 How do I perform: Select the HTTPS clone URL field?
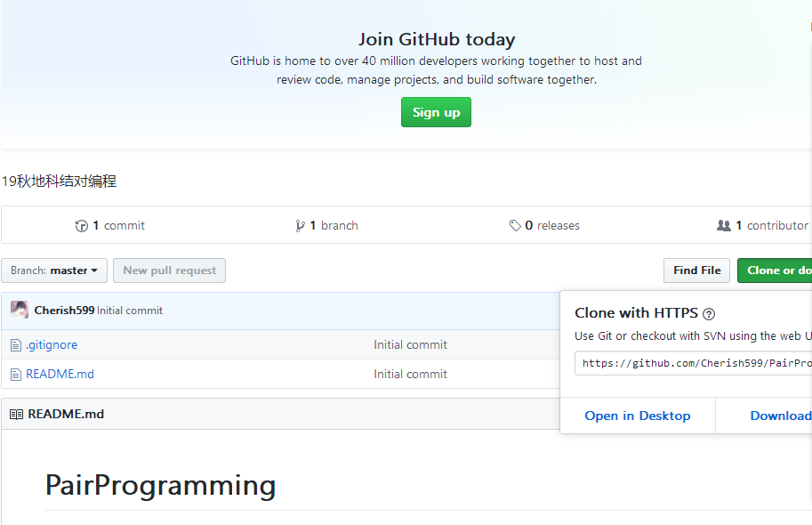pyautogui.click(x=694, y=363)
